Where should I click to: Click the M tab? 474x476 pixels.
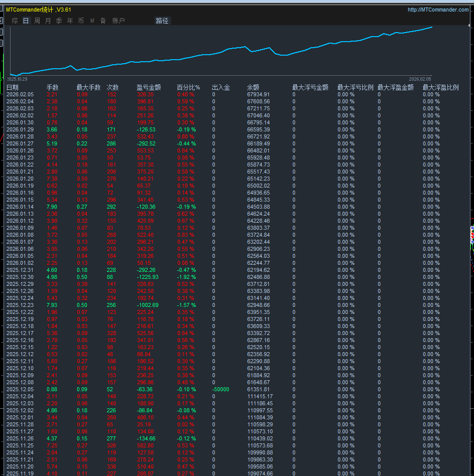[x=92, y=21]
